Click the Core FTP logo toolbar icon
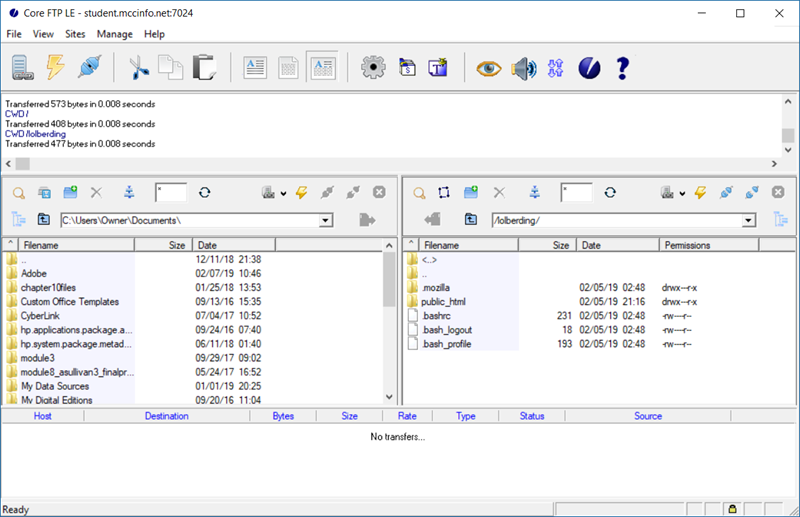The image size is (800, 517). (589, 68)
